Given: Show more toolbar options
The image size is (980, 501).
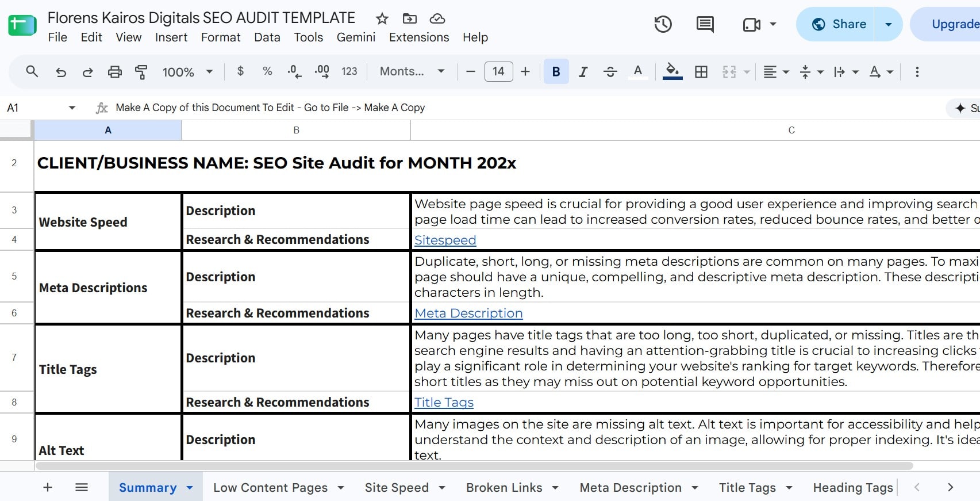Looking at the screenshot, I should tap(917, 72).
